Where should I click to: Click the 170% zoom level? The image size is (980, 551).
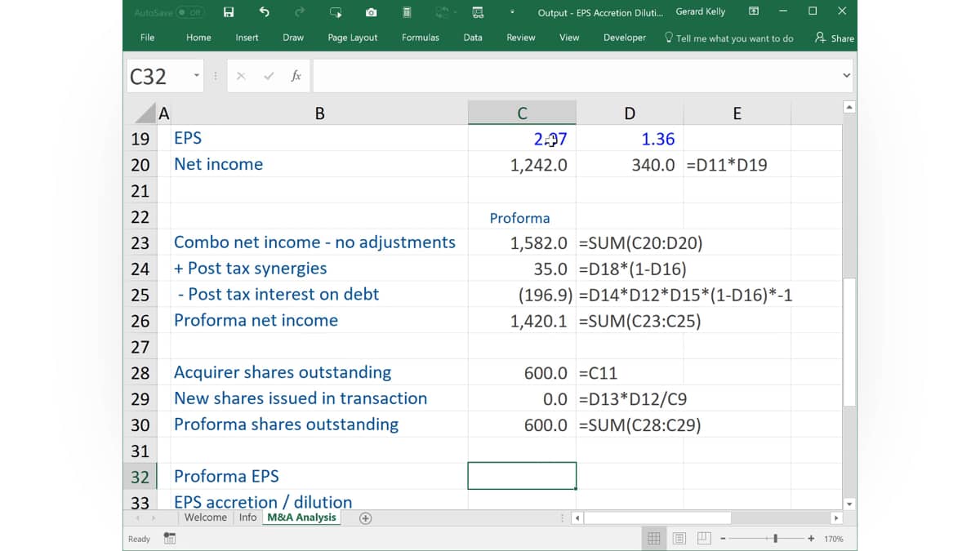(x=833, y=540)
